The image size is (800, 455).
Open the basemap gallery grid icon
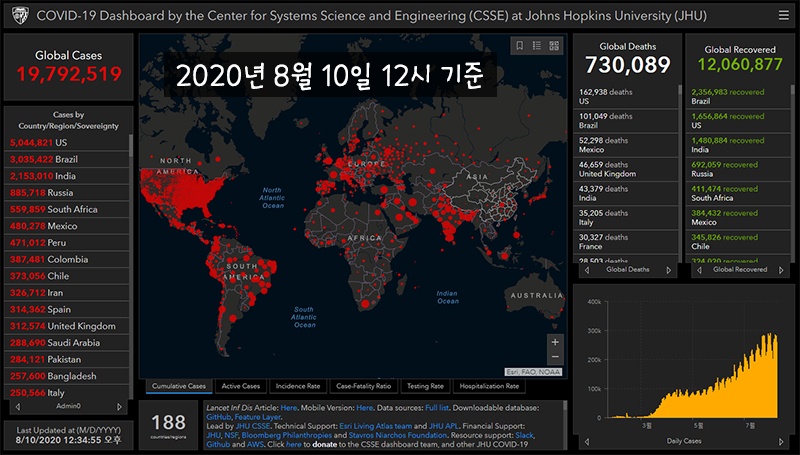coord(554,46)
